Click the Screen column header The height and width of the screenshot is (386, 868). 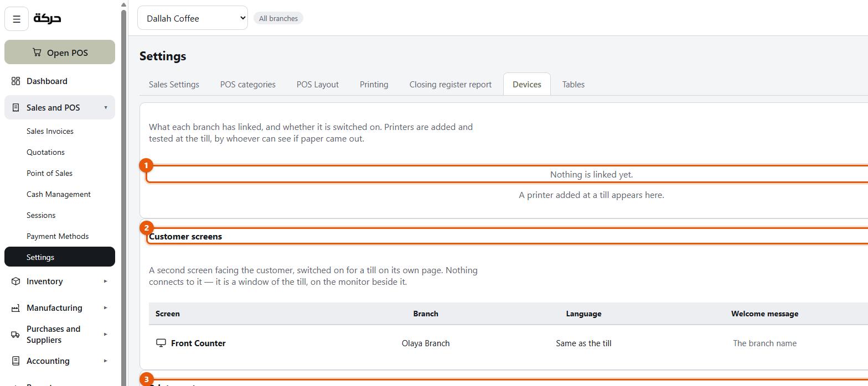coord(168,314)
